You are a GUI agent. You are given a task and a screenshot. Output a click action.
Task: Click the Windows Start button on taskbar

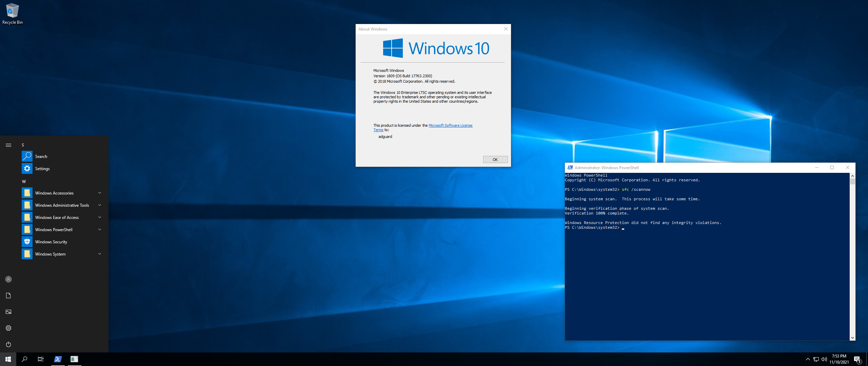pos(8,359)
